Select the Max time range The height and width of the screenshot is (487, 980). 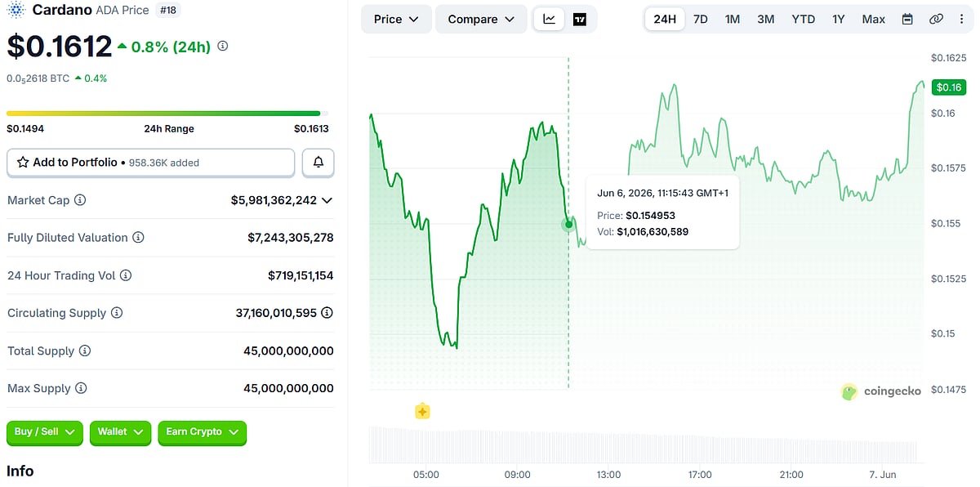873,19
